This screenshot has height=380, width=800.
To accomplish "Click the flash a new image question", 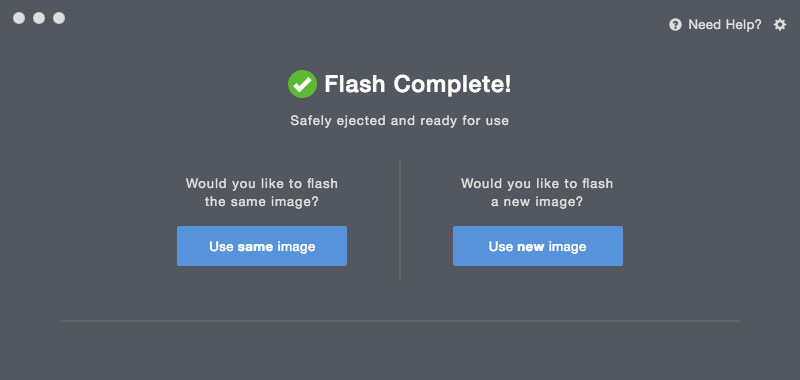I will coord(537,192).
